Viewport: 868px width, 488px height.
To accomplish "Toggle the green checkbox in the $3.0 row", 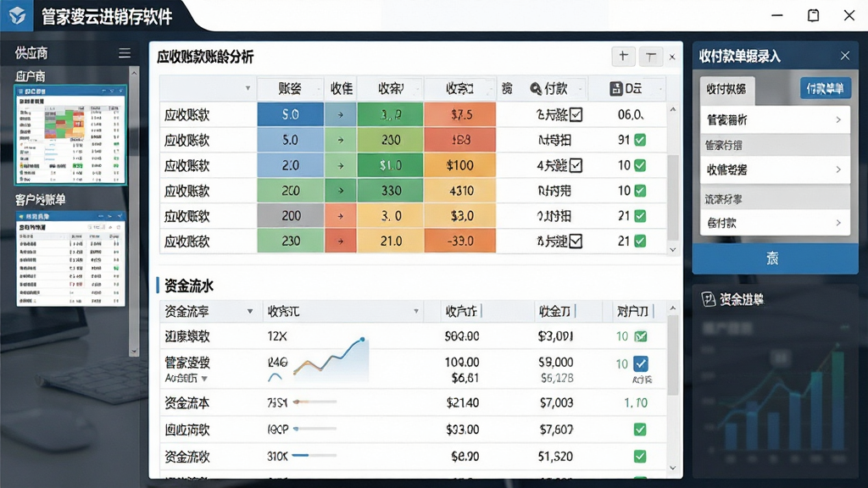I will click(x=640, y=216).
